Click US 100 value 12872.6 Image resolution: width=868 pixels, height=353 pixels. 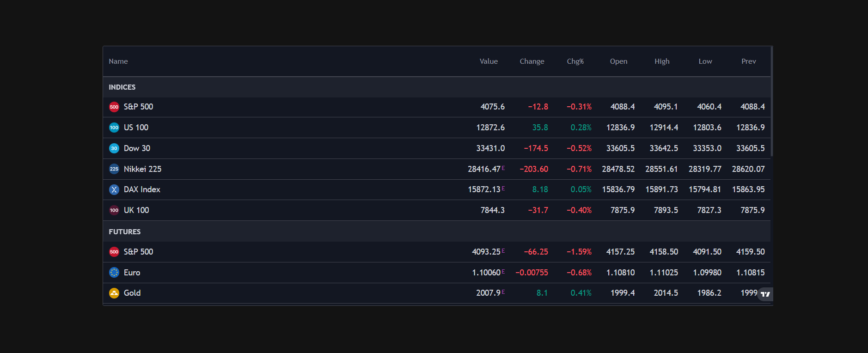[490, 128]
